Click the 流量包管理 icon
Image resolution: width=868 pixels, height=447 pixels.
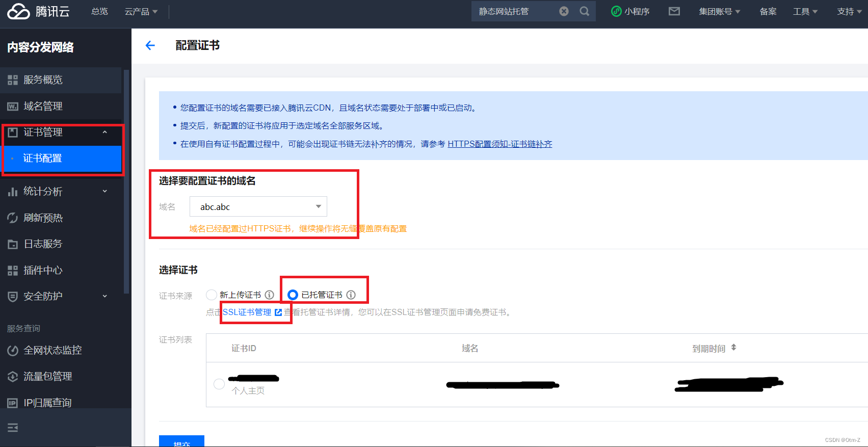coord(13,377)
